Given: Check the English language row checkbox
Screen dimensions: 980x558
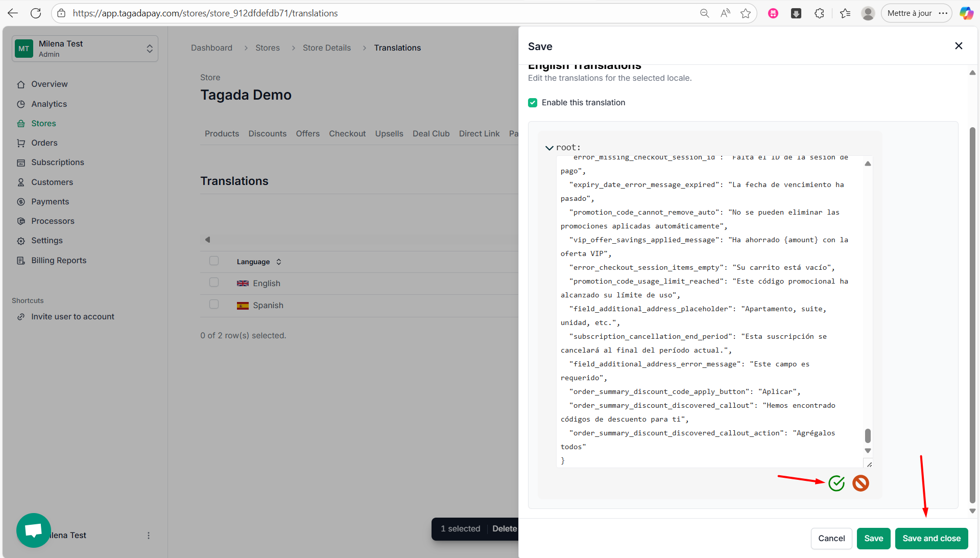Looking at the screenshot, I should click(x=214, y=283).
